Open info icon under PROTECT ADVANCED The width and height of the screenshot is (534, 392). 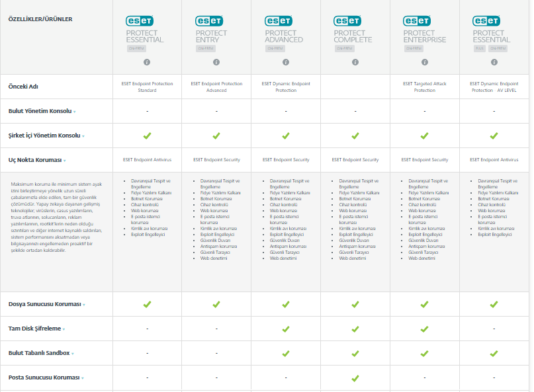(286, 62)
